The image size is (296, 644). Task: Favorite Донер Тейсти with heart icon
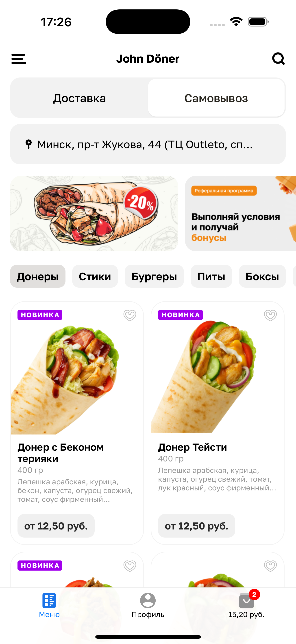(x=270, y=315)
